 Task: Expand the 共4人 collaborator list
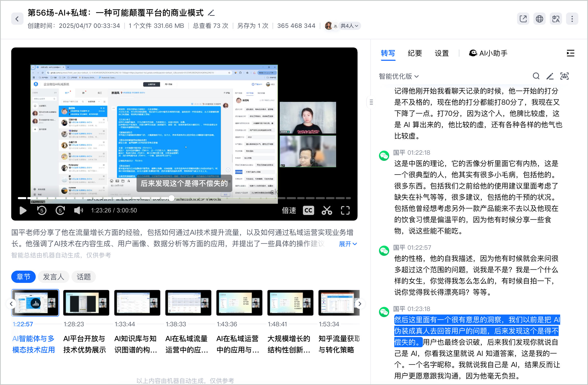349,26
